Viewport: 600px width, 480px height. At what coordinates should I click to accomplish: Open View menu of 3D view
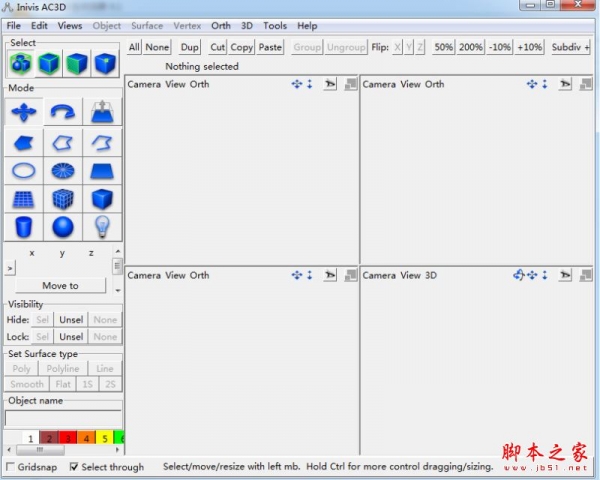click(x=410, y=275)
